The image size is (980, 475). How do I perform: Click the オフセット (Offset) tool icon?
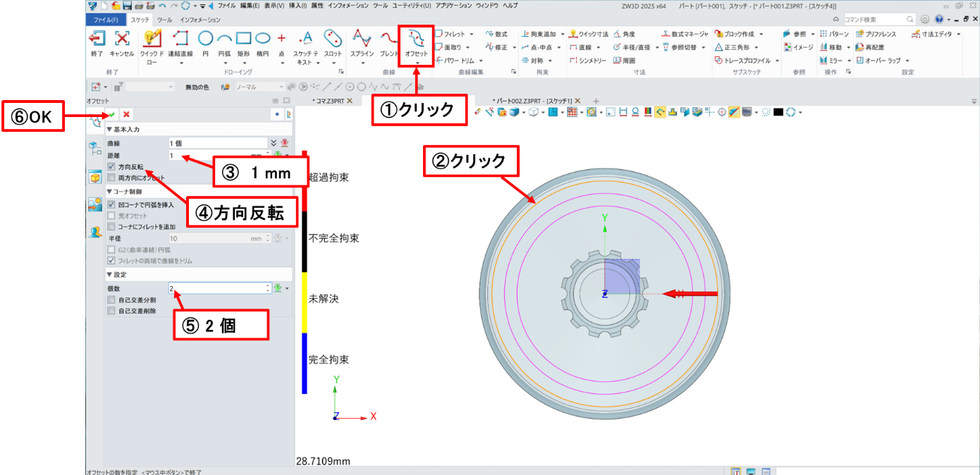coord(416,39)
